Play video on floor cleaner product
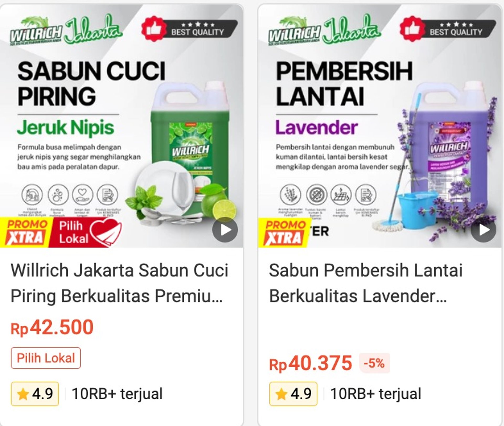The height and width of the screenshot is (426, 504). click(483, 230)
